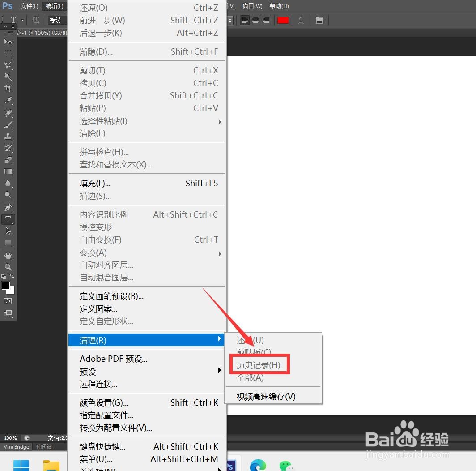This screenshot has height=471, width=476.
Task: Select the Pen tool
Action: pos(8,208)
